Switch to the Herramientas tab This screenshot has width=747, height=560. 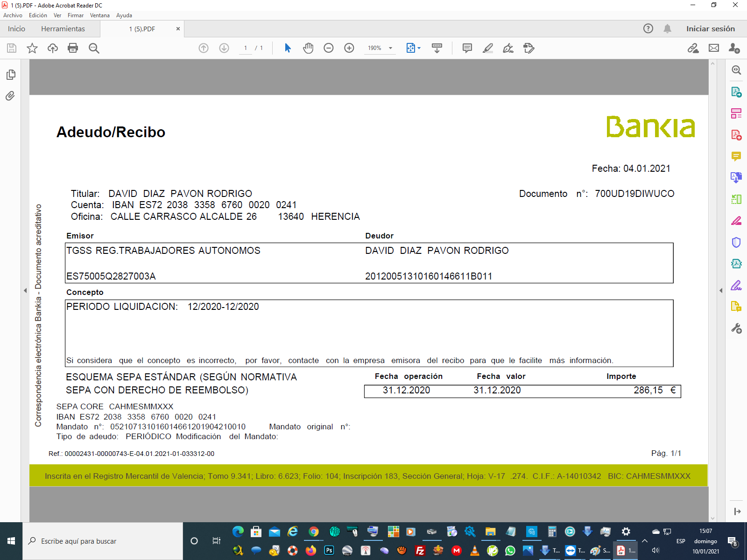pyautogui.click(x=63, y=29)
